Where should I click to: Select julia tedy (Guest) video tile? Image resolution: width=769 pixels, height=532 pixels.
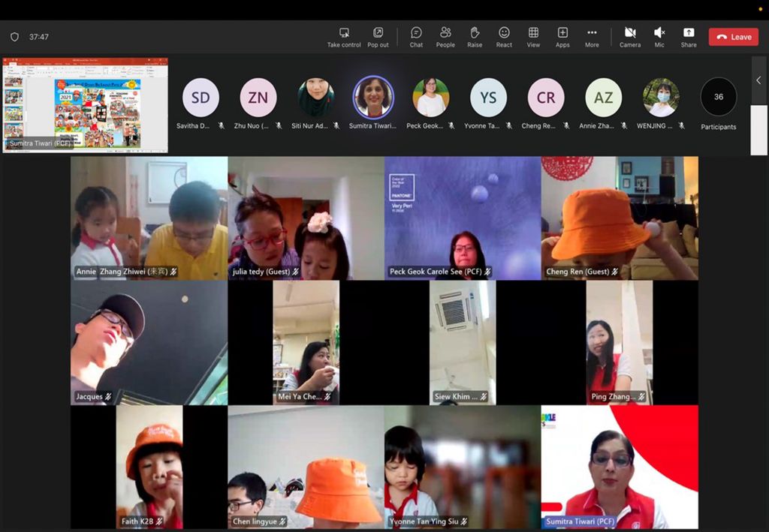tap(306, 218)
